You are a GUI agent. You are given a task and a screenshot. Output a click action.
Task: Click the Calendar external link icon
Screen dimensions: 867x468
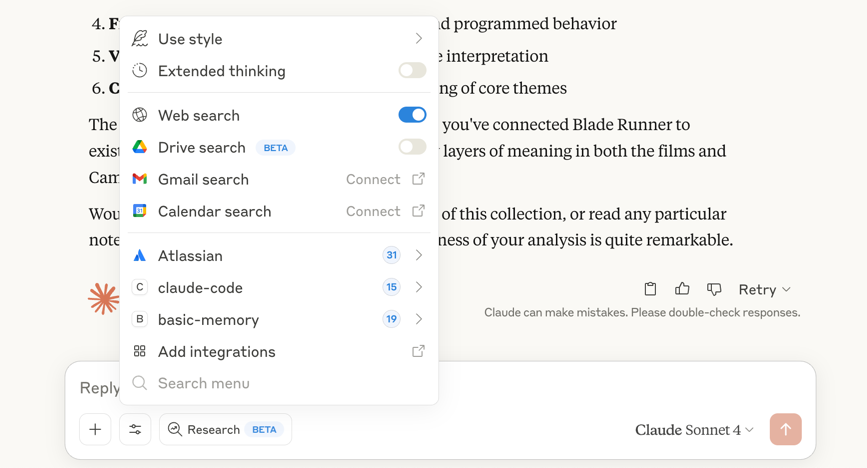(419, 211)
